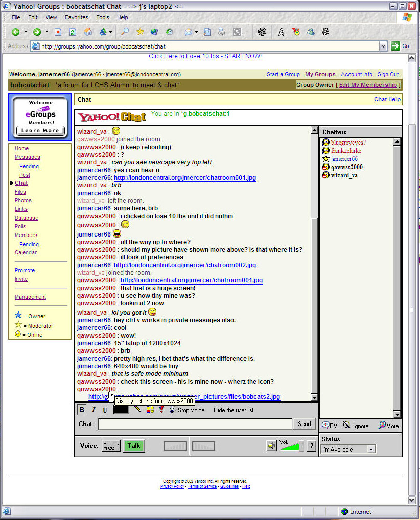Screen dimensions: 420x520
Task: Open the Search magnifier icon in toolbar
Action: click(x=125, y=32)
